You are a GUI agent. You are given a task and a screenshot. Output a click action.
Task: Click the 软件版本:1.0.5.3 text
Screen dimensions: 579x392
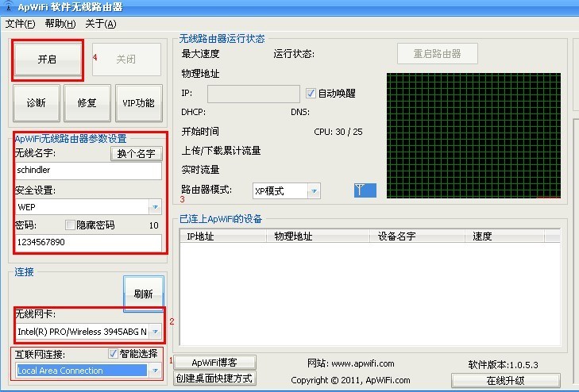tap(503, 365)
